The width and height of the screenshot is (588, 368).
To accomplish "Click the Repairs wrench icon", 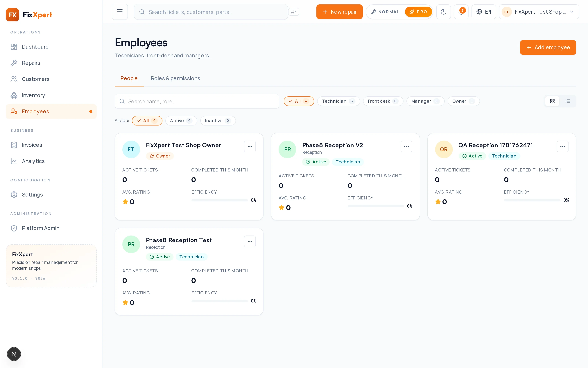I will [x=14, y=63].
